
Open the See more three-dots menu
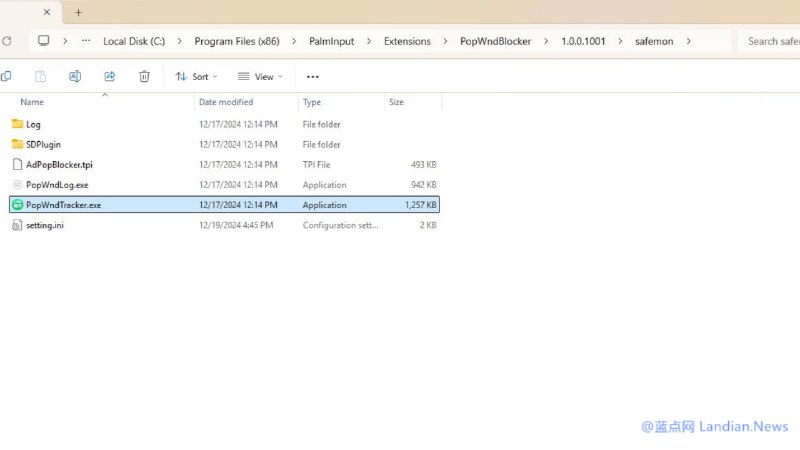coord(313,76)
